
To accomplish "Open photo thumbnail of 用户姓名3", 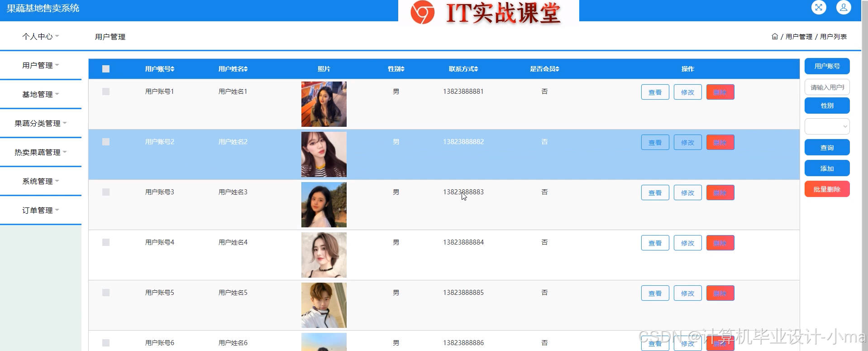I will 324,205.
